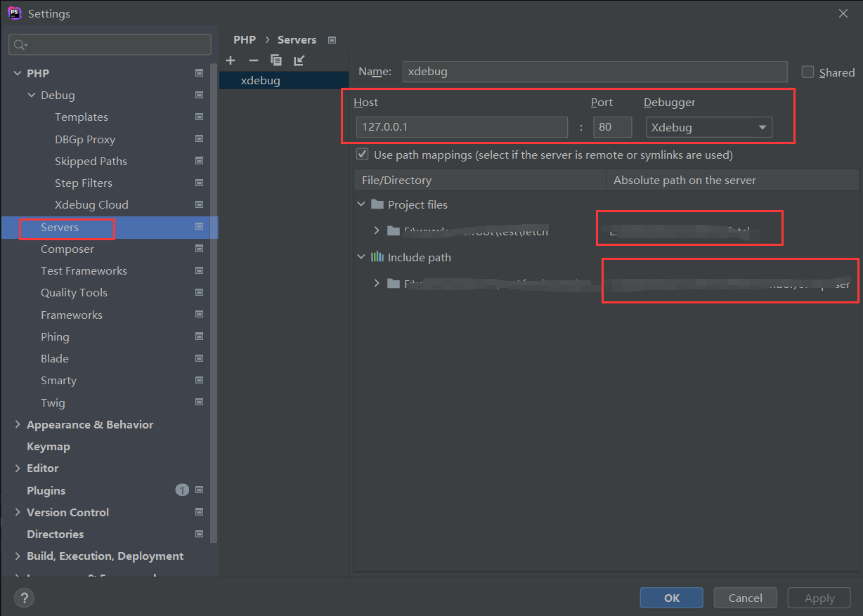Click the project-level icon on the Xdebug Cloud row

point(200,204)
